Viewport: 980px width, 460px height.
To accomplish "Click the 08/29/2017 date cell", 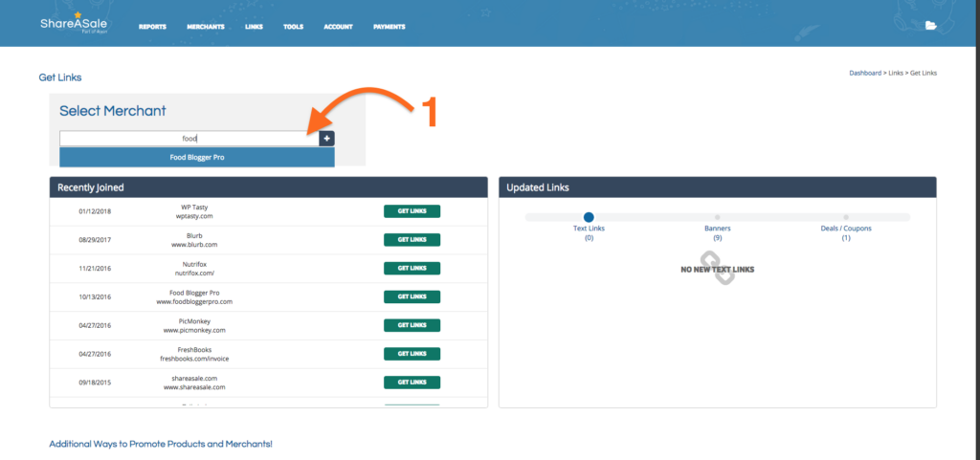I will [x=95, y=240].
